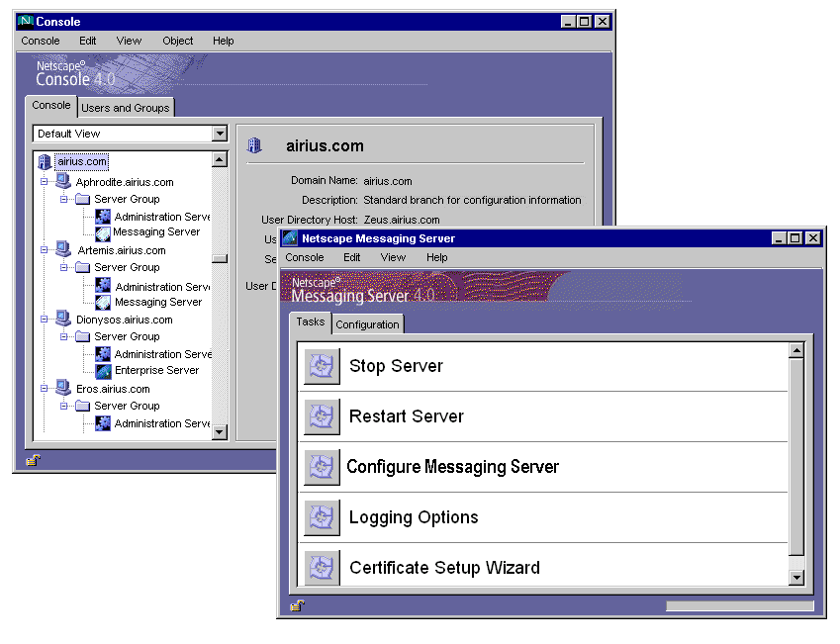Click the task list scrollbar down arrow
Screen dimensions: 840x644
tap(796, 578)
